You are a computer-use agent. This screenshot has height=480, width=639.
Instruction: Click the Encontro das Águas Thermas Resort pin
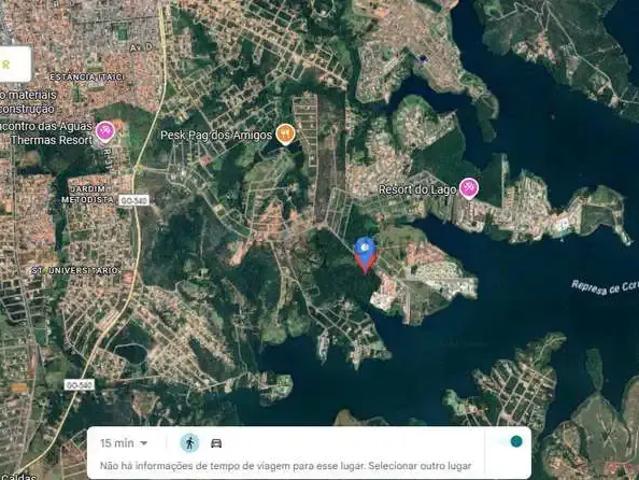[105, 132]
